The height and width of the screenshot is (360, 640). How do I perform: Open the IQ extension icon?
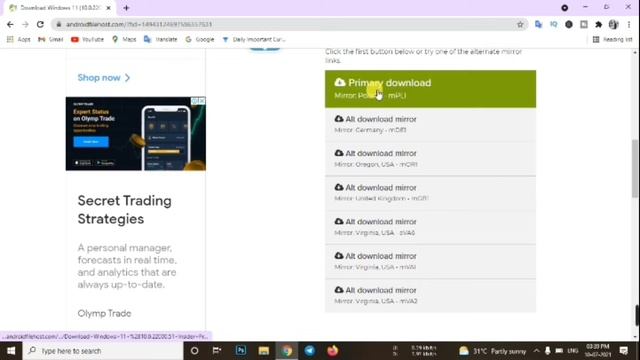point(553,24)
